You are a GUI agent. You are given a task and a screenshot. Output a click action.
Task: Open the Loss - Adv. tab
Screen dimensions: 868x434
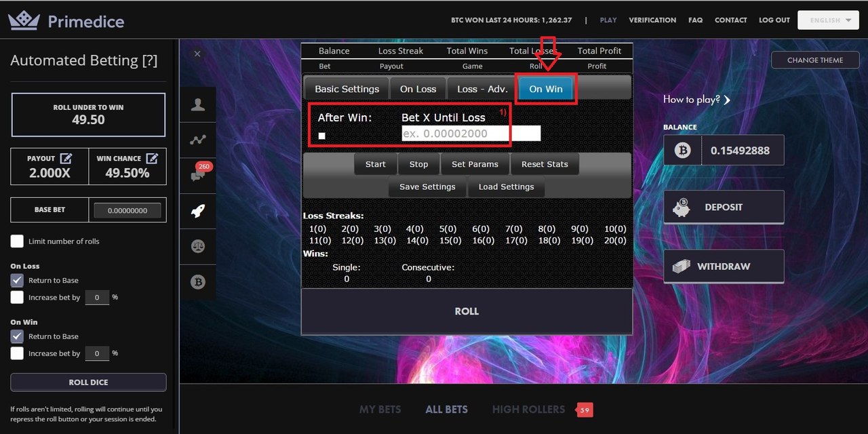pos(482,89)
